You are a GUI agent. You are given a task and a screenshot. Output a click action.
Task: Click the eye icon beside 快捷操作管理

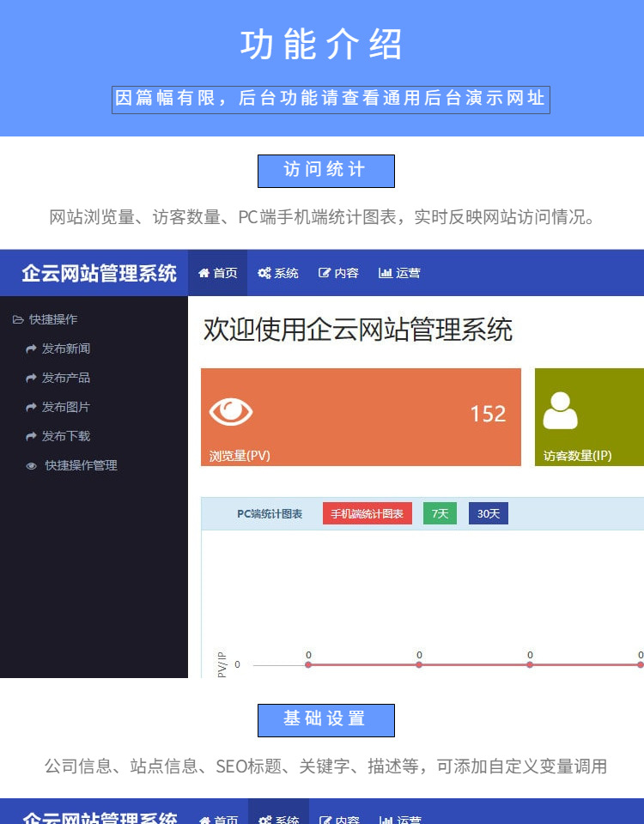tap(32, 466)
